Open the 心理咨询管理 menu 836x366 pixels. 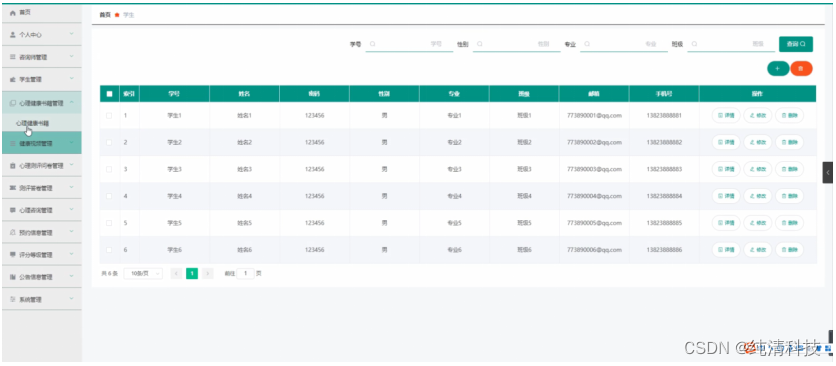pyautogui.click(x=42, y=210)
